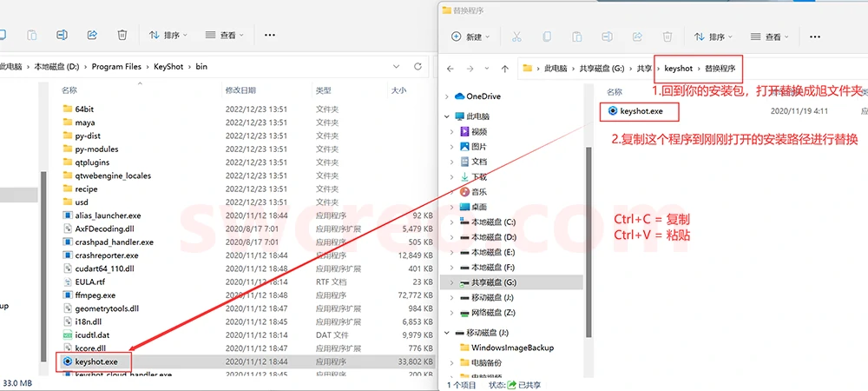Expand 视频 tree node
This screenshot has width=868, height=391.
pyautogui.click(x=453, y=132)
